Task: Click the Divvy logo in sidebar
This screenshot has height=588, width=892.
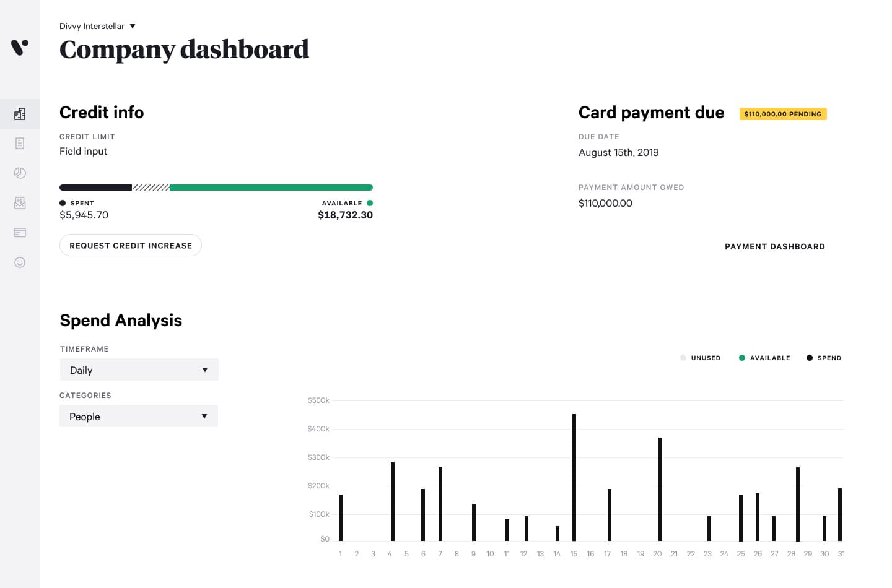Action: click(20, 47)
